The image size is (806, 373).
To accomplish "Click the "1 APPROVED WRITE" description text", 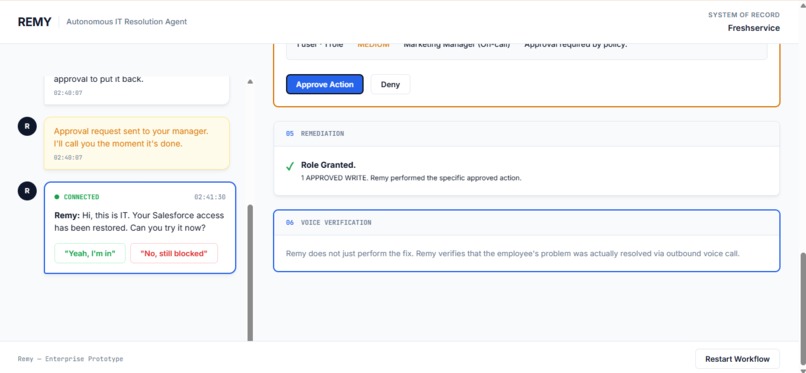I will (x=411, y=178).
